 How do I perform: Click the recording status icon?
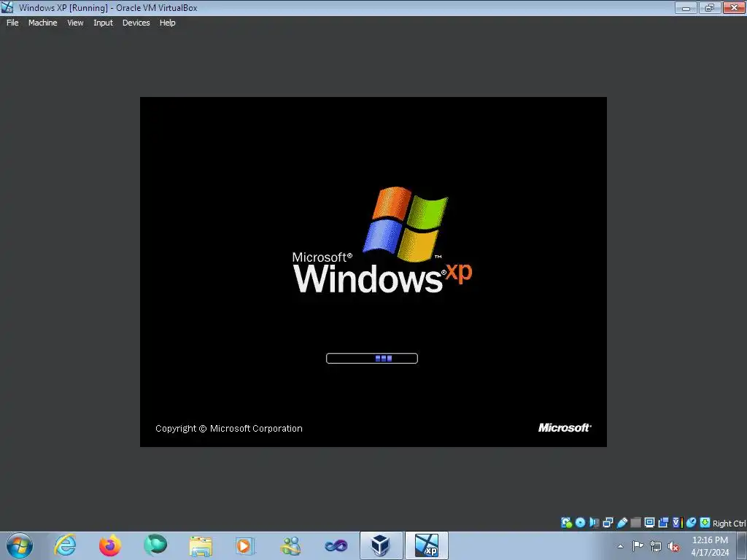663,523
